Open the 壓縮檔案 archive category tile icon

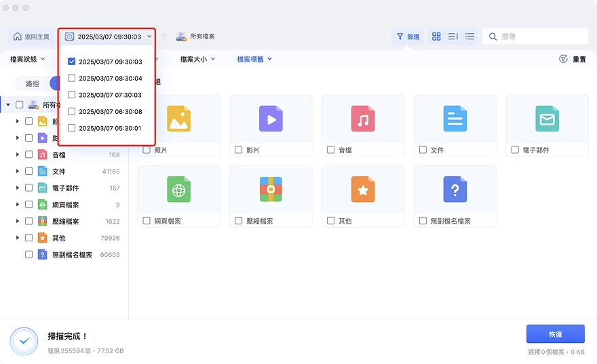pyautogui.click(x=271, y=189)
